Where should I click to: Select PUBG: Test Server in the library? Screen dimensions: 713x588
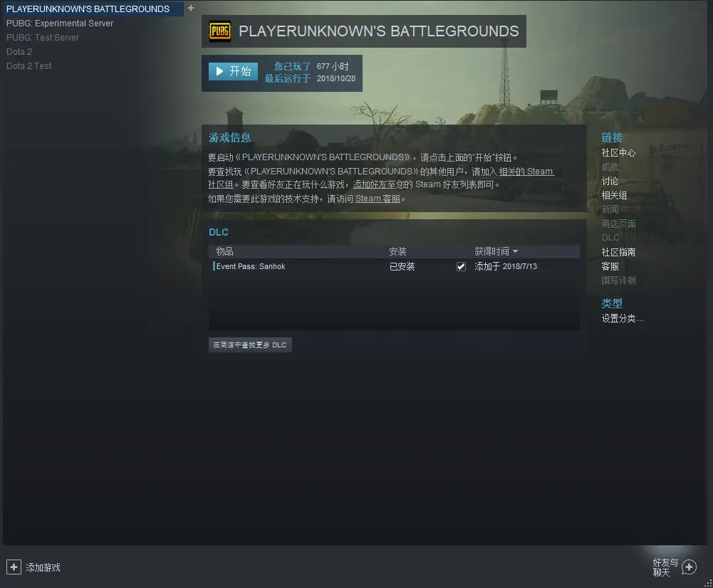pyautogui.click(x=43, y=37)
